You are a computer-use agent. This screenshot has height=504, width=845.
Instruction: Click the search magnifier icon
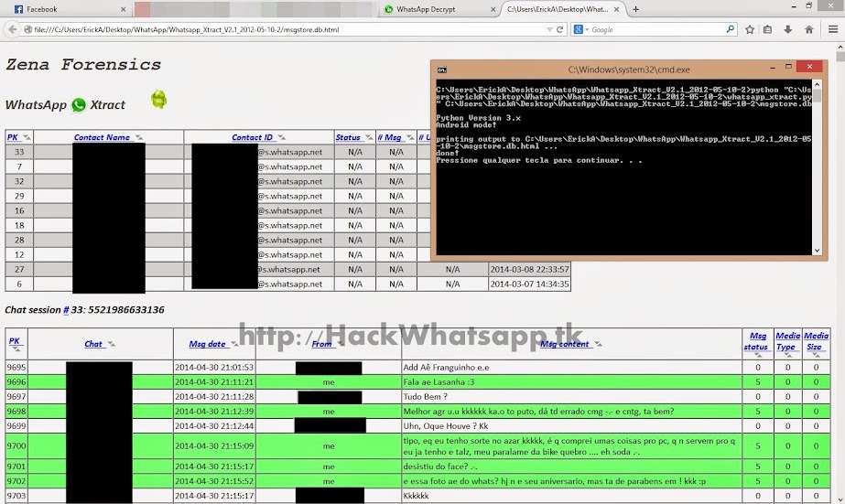[x=731, y=29]
